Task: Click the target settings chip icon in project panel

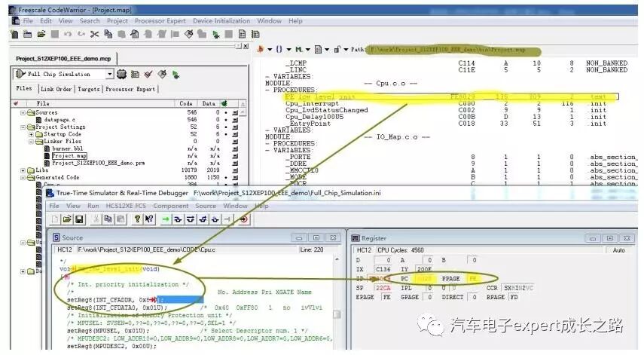Action: pyautogui.click(x=121, y=74)
